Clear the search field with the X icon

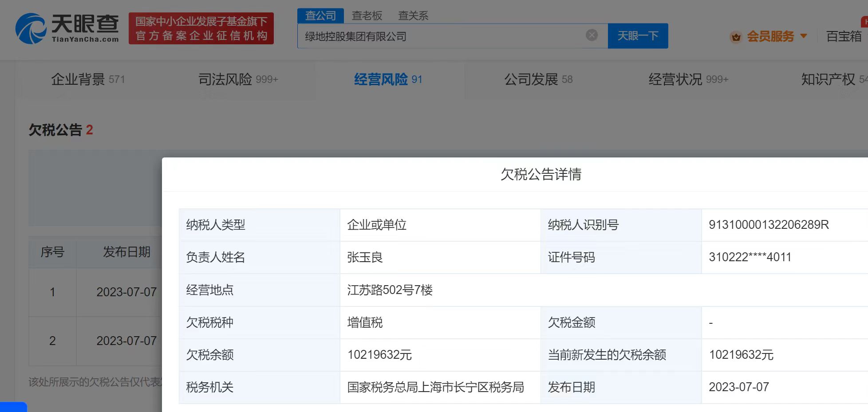[x=592, y=35]
